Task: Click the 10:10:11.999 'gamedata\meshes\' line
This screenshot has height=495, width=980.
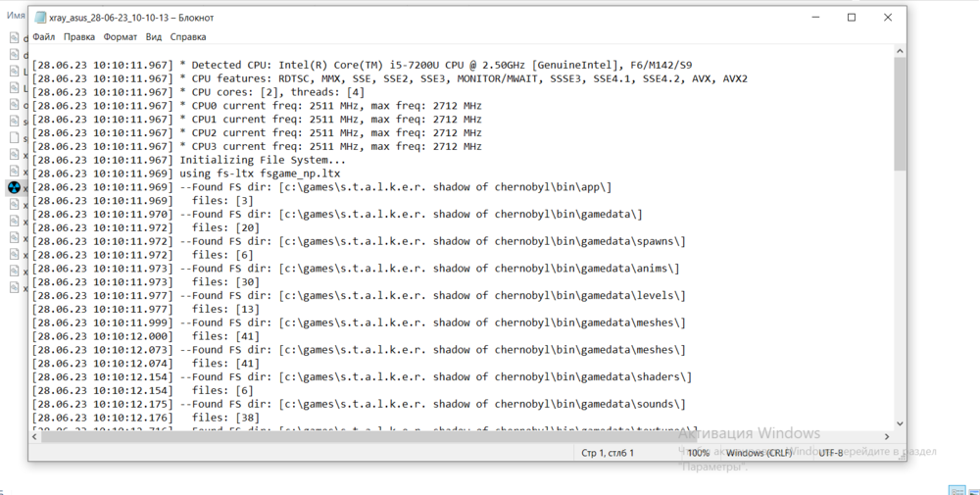Action: 359,322
